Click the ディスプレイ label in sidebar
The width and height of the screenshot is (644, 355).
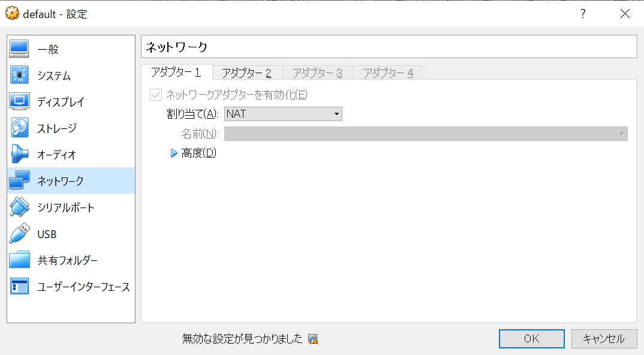pyautogui.click(x=61, y=102)
